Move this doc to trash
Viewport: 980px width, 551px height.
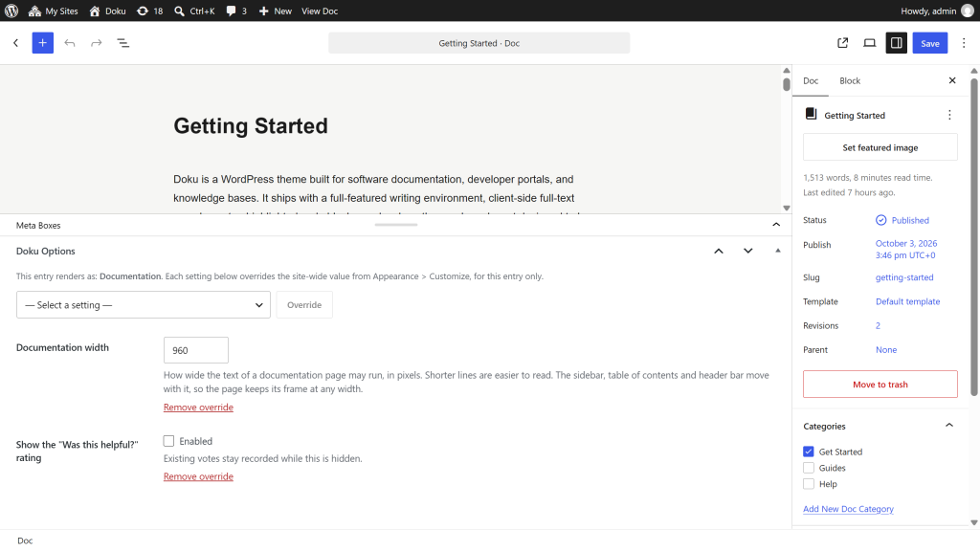click(x=880, y=385)
